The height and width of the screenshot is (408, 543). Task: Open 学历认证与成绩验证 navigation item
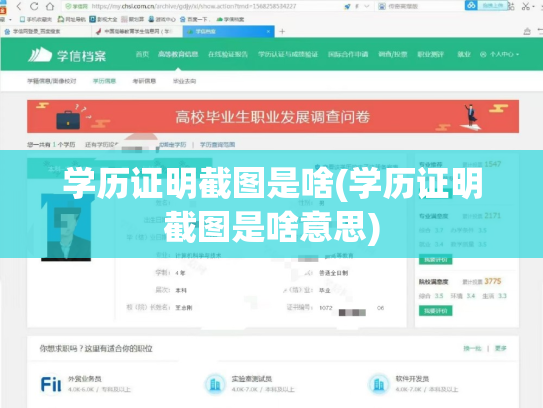point(288,54)
